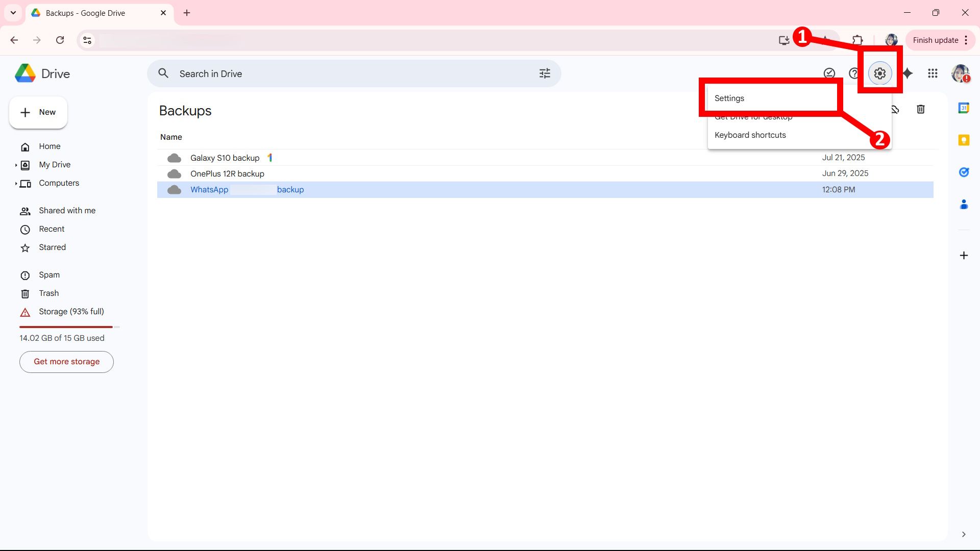Open Google Calendar in the side panel
The width and height of the screenshot is (980, 551).
[964, 108]
